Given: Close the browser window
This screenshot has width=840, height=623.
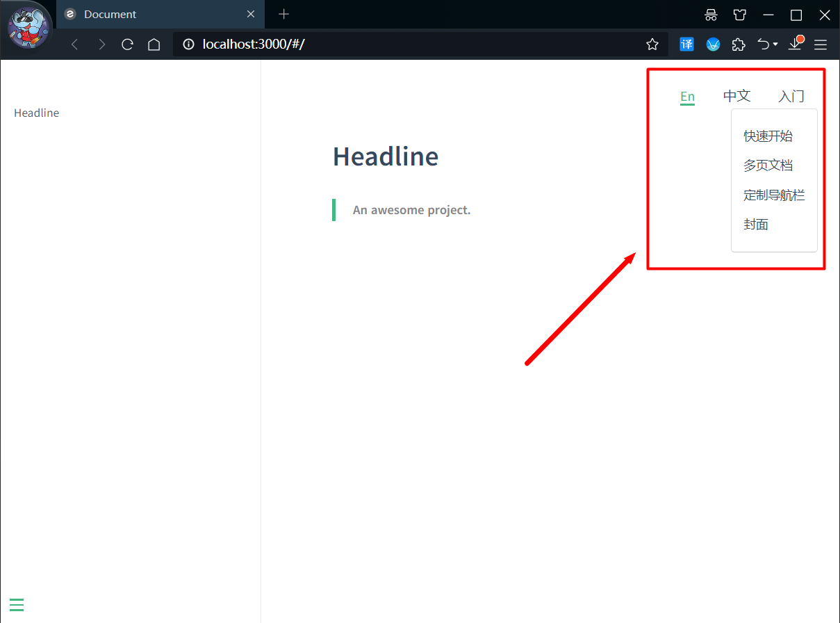Looking at the screenshot, I should (825, 15).
